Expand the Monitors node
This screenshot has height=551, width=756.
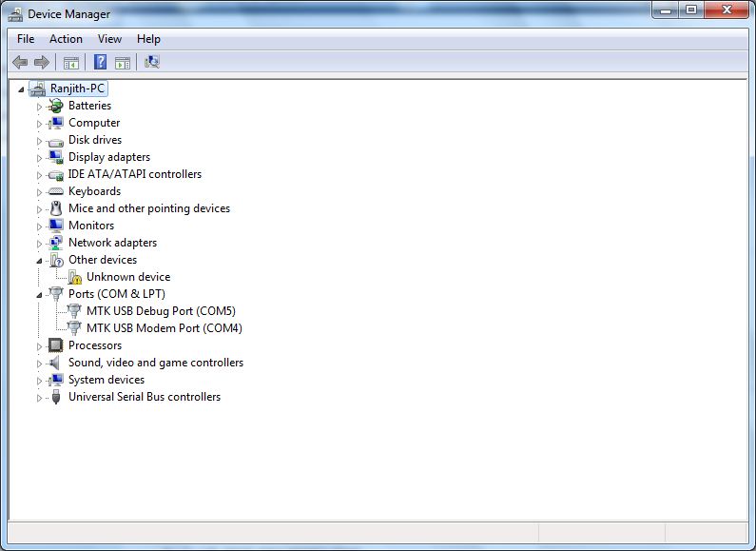(x=40, y=226)
